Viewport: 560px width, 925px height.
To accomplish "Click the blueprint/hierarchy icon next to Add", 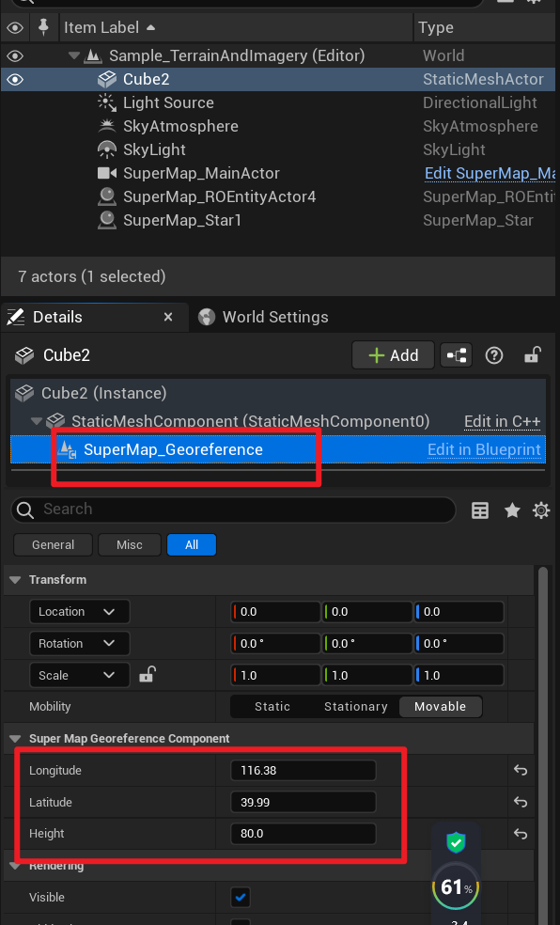I will 457,355.
